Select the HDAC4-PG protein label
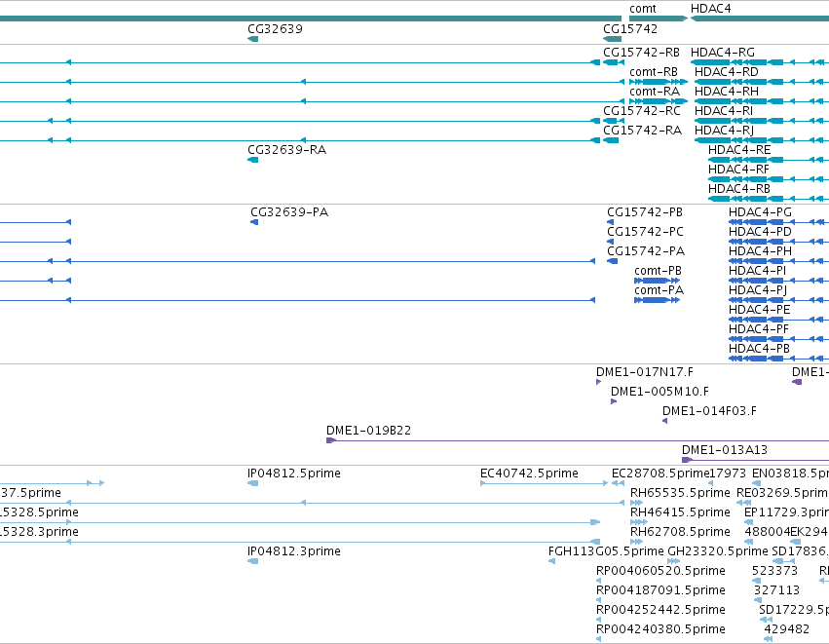 pyautogui.click(x=760, y=212)
